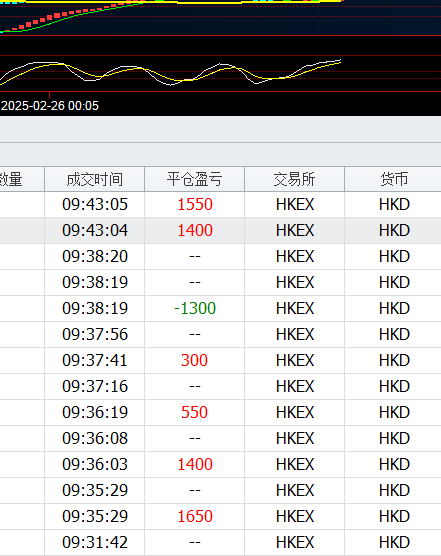Click HKD in the 09:43:05 row
The height and width of the screenshot is (556, 441).
tap(394, 204)
